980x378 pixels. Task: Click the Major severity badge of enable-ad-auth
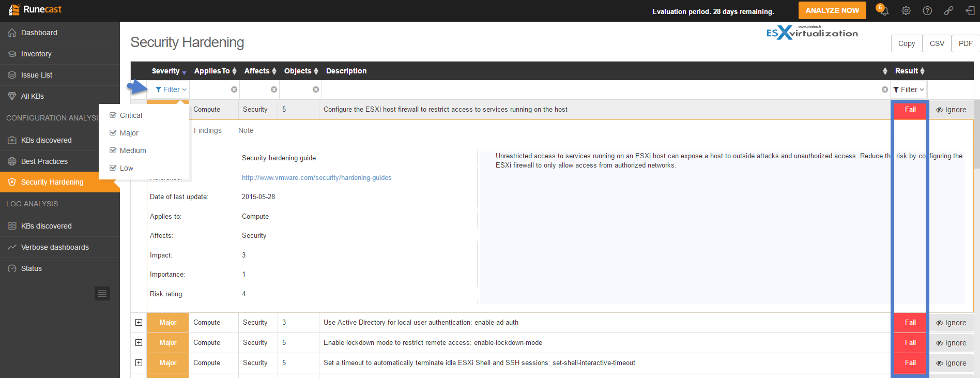[168, 322]
